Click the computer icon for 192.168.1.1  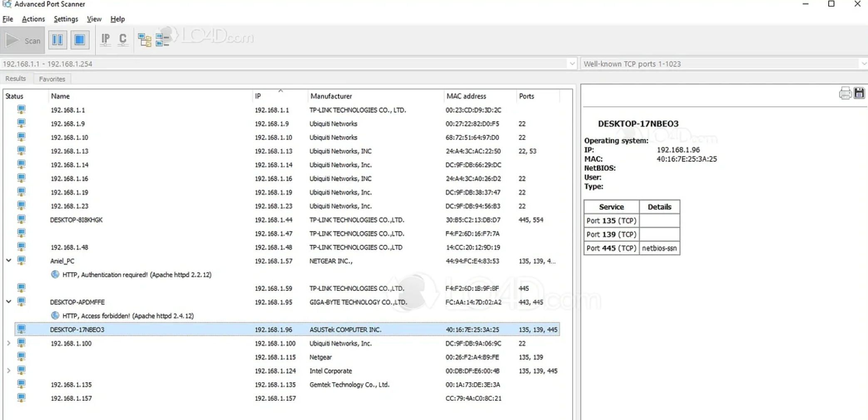coord(21,109)
